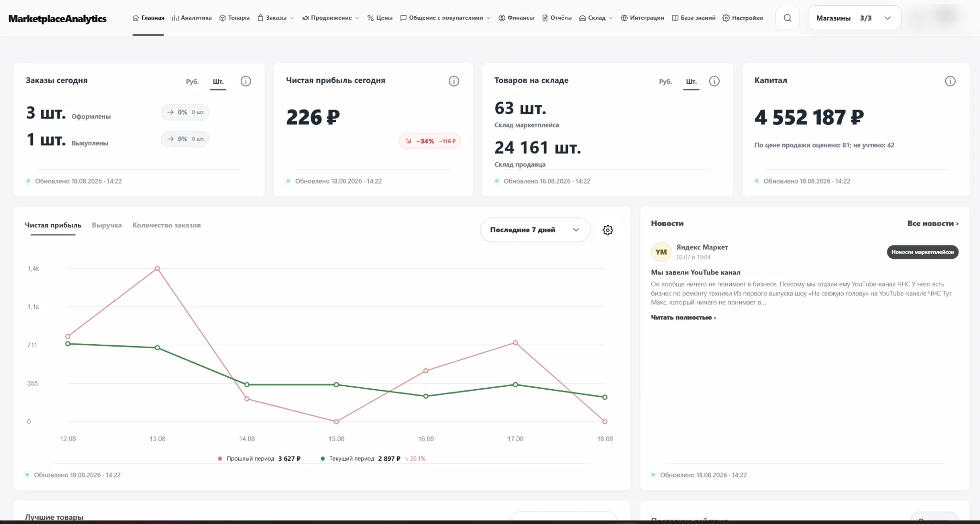Expand Общение с покупателями menu

(x=445, y=18)
